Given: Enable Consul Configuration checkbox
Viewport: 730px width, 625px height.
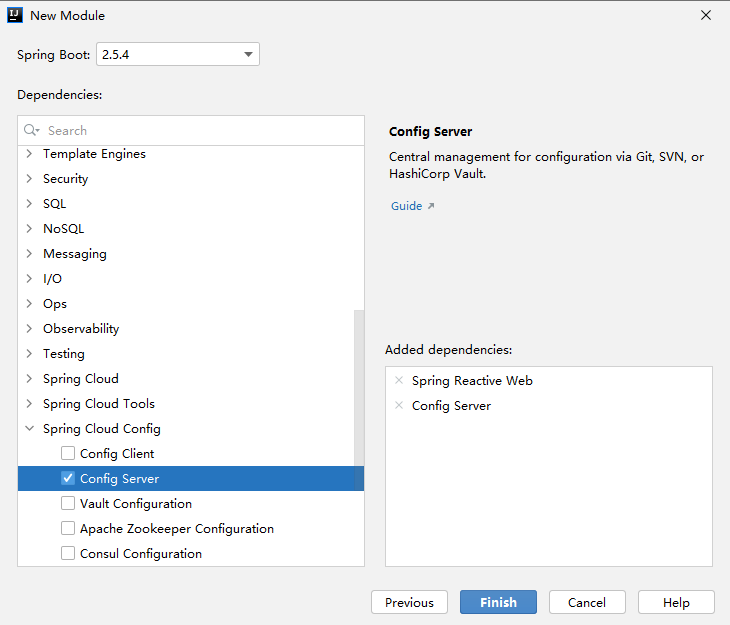Looking at the screenshot, I should [68, 553].
